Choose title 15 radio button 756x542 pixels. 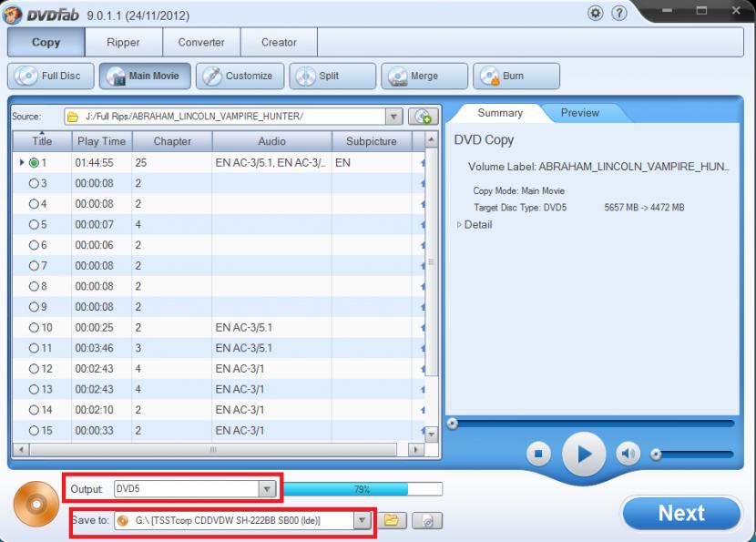click(x=35, y=430)
